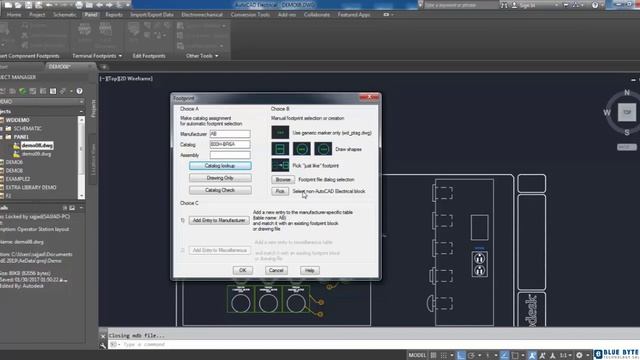This screenshot has width=640, height=360.
Task: Click the Plot printer icon in quick access toolbar
Action: (x=79, y=5)
